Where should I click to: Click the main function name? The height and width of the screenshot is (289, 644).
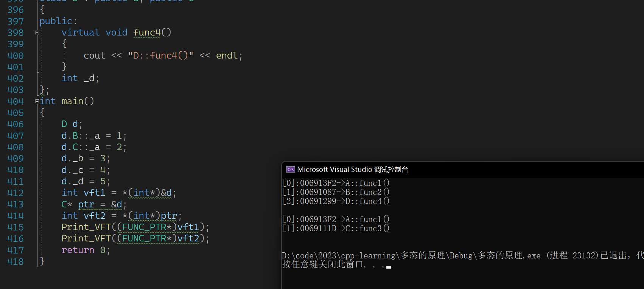pos(72,101)
